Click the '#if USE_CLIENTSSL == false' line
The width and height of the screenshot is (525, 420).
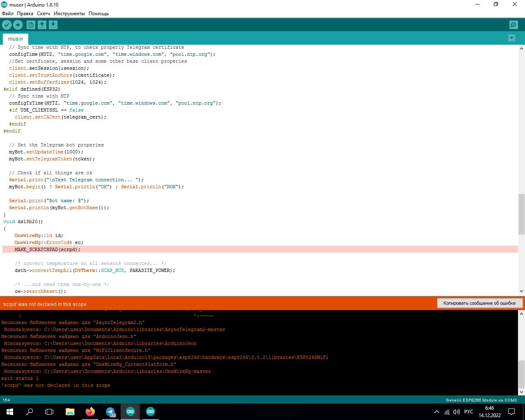46,110
